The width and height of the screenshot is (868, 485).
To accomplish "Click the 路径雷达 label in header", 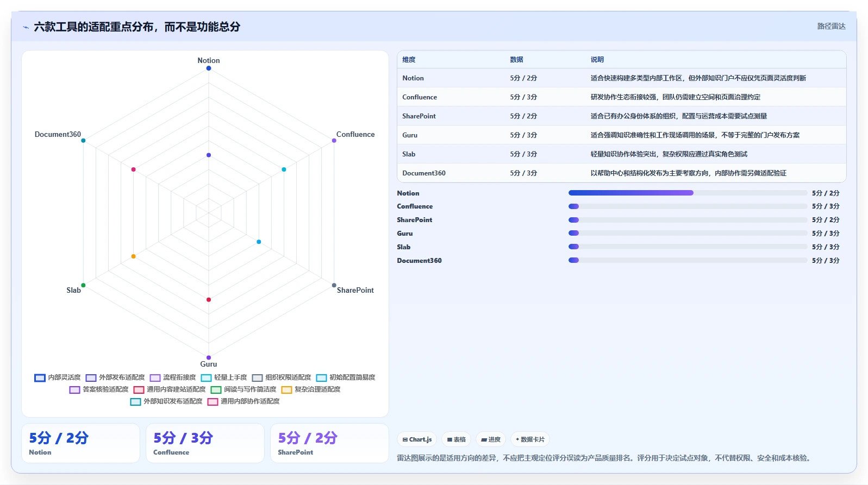I will click(x=831, y=26).
